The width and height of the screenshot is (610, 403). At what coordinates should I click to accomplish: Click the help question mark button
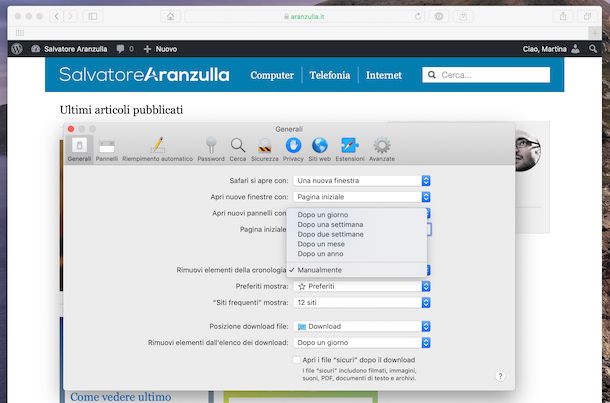[x=500, y=376]
